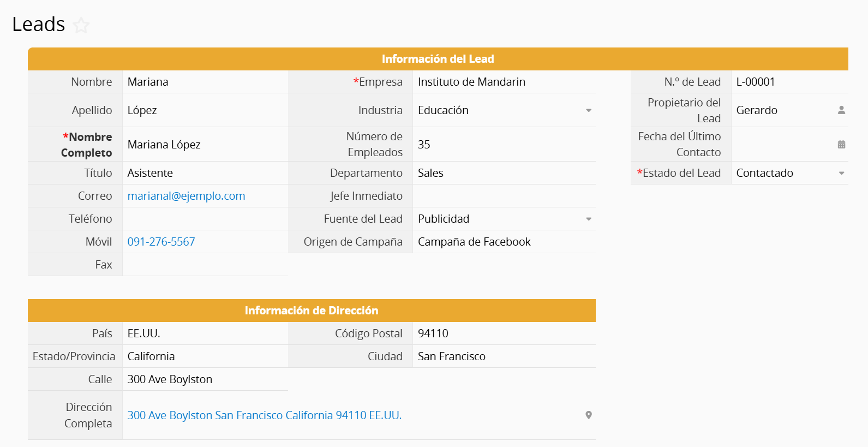This screenshot has width=868, height=447.
Task: Click the Número de Empleados value 35
Action: click(503, 145)
